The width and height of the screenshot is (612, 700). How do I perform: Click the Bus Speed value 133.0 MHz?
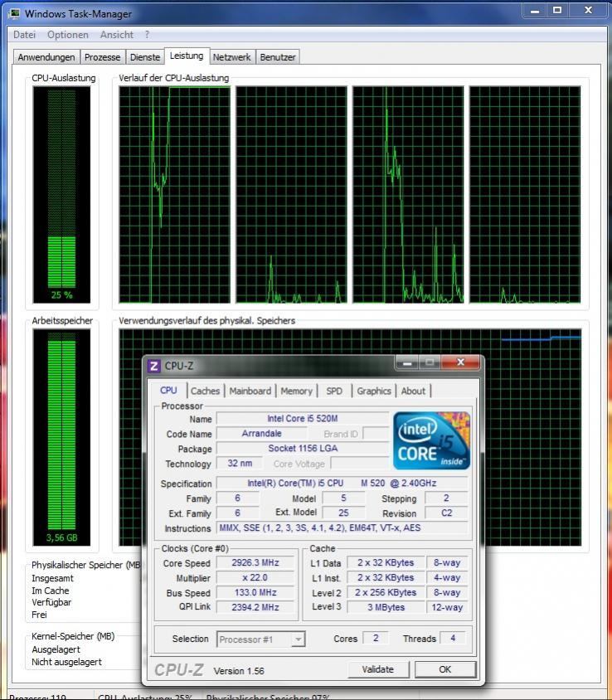(255, 592)
